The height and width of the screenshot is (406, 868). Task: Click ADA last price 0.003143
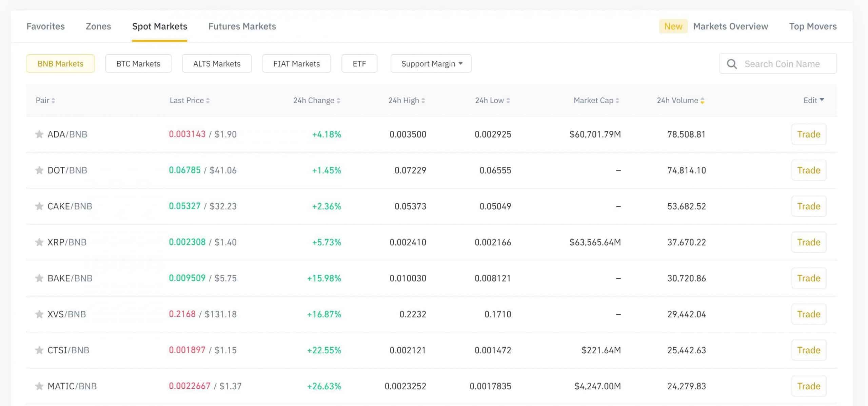(187, 134)
